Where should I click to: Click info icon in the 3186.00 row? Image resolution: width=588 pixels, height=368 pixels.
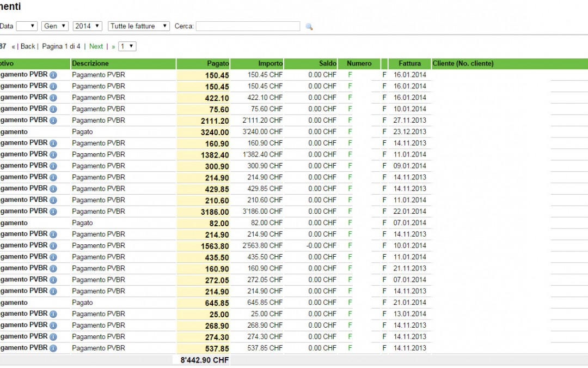pyautogui.click(x=53, y=212)
